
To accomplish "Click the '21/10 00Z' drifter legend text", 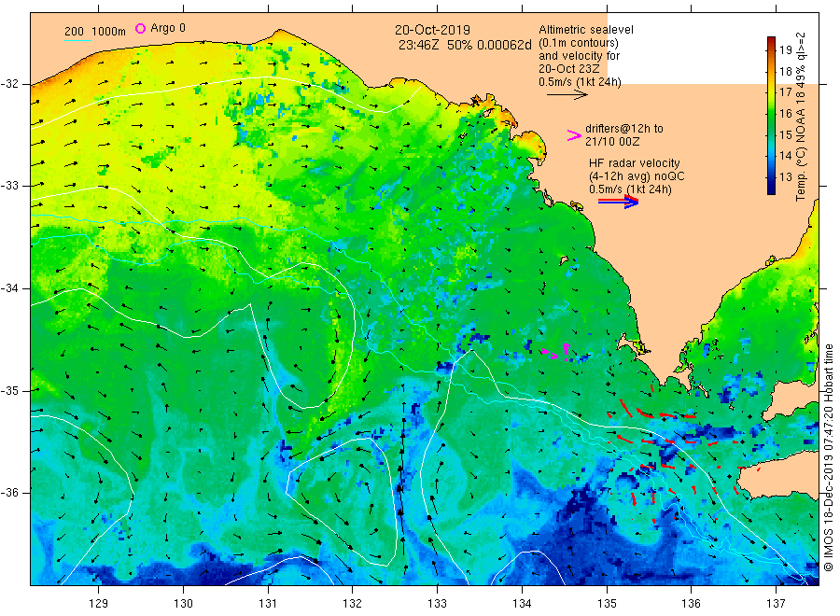I will [612, 142].
